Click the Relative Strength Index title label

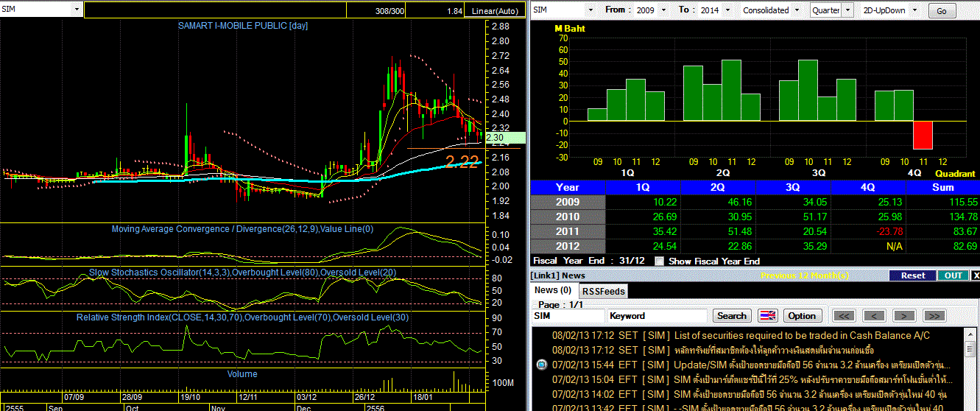pos(243,317)
